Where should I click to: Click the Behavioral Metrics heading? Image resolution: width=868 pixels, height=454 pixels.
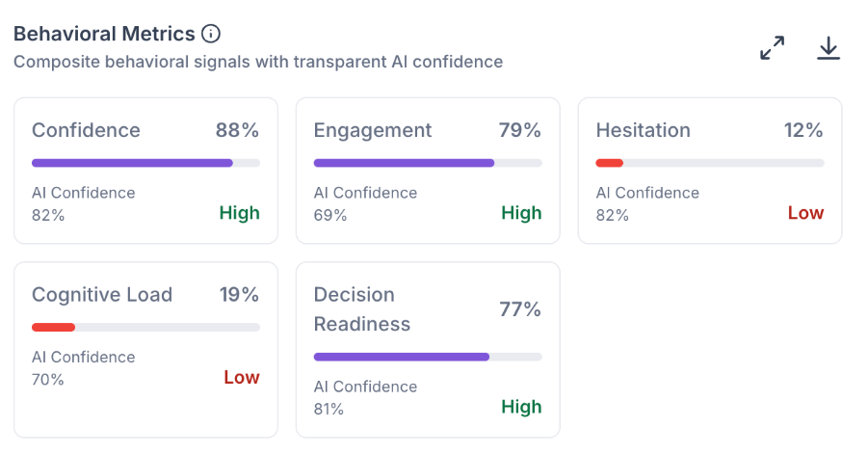click(104, 34)
